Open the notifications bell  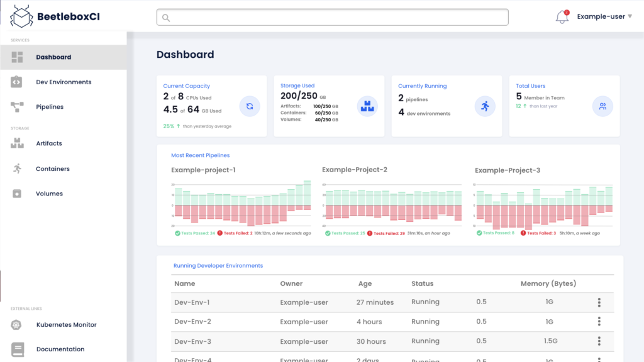tap(562, 18)
